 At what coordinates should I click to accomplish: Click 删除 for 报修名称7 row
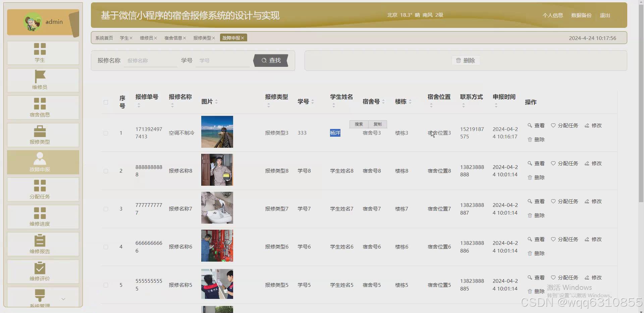click(x=536, y=215)
